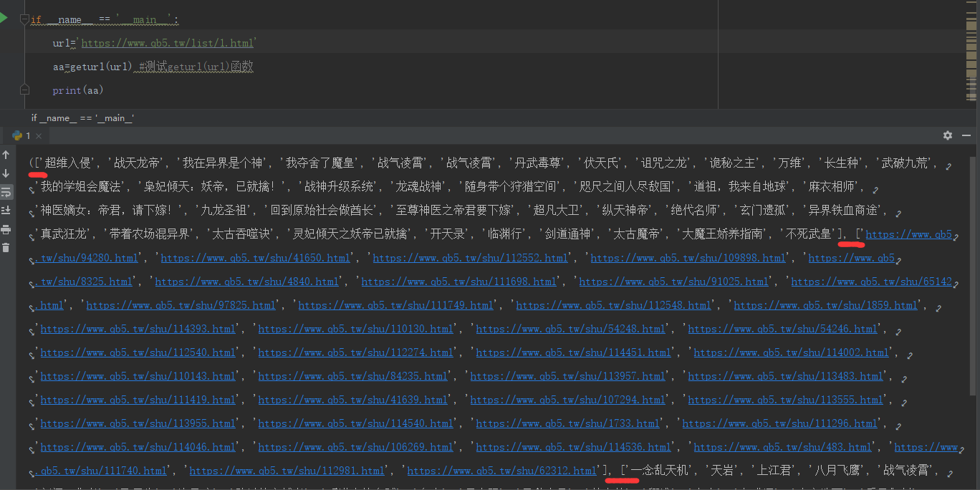Click the up stack trace arrow

[6, 155]
